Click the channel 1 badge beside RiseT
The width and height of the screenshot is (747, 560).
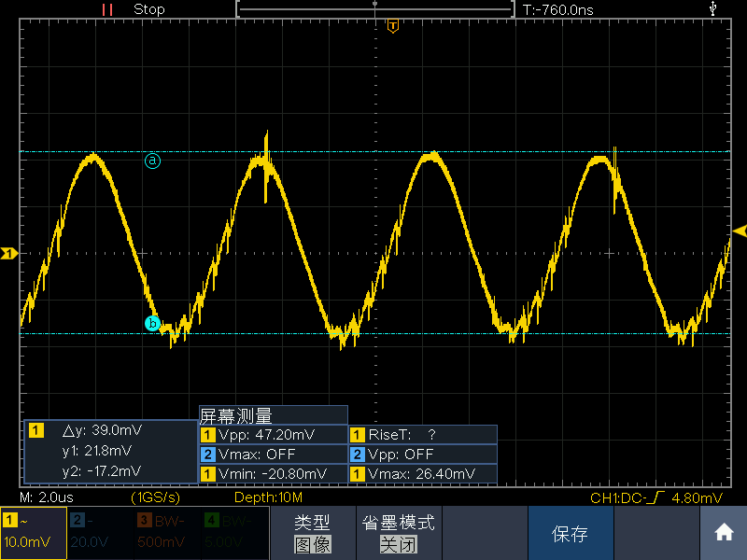pyautogui.click(x=358, y=435)
